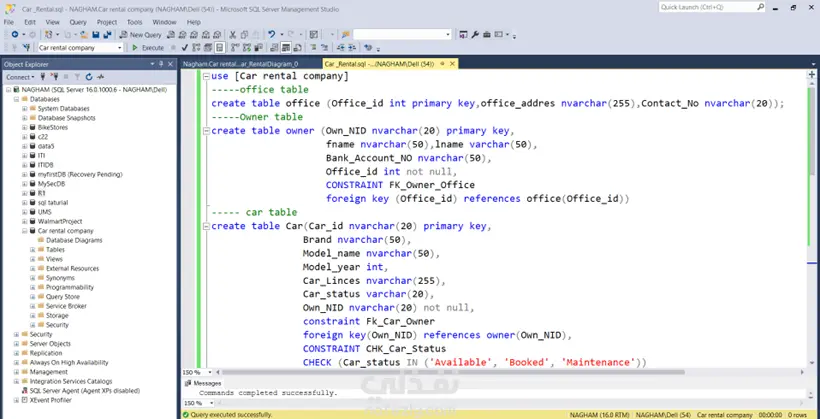Viewport: 820px width, 419px height.
Task: Click the Open File folder icon
Action: coord(84,35)
